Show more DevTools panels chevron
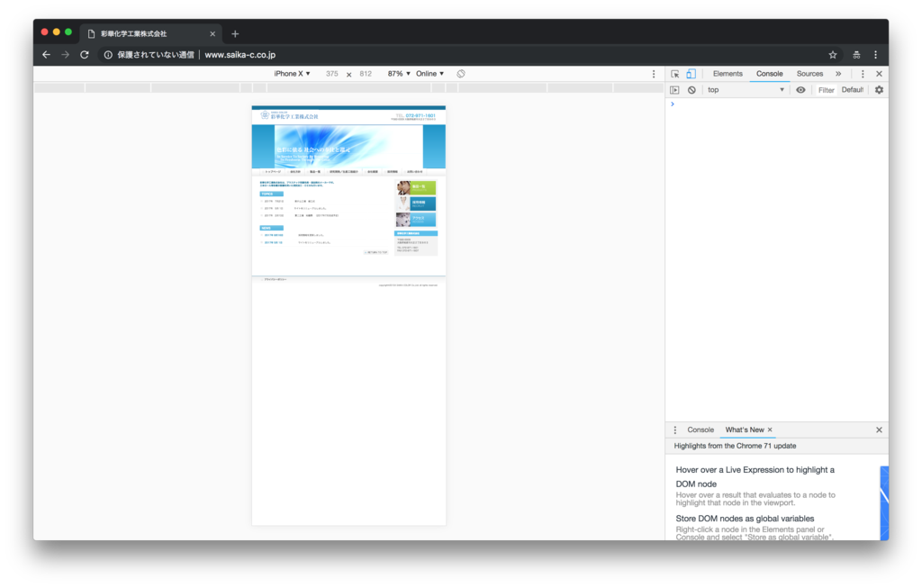This screenshot has width=922, height=588. click(838, 74)
